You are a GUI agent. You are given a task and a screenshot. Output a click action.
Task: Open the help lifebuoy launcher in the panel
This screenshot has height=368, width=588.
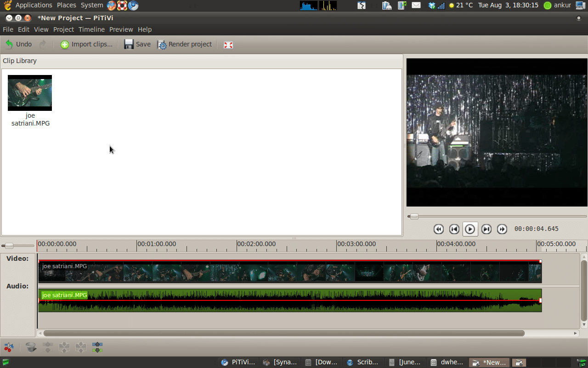[x=122, y=6]
